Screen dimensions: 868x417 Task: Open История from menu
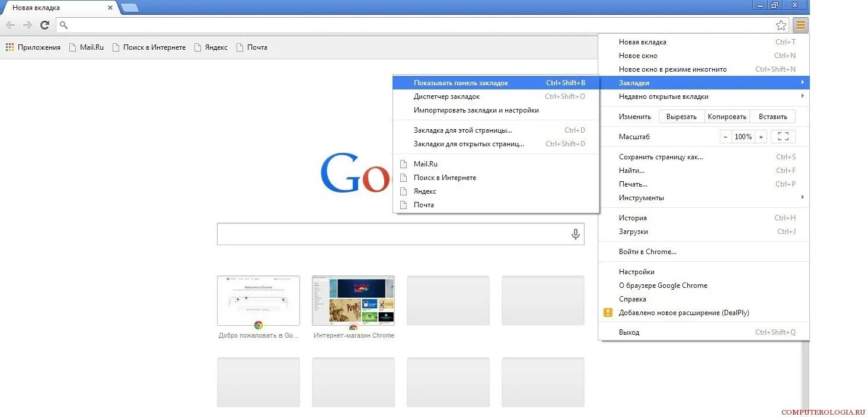tap(704, 218)
